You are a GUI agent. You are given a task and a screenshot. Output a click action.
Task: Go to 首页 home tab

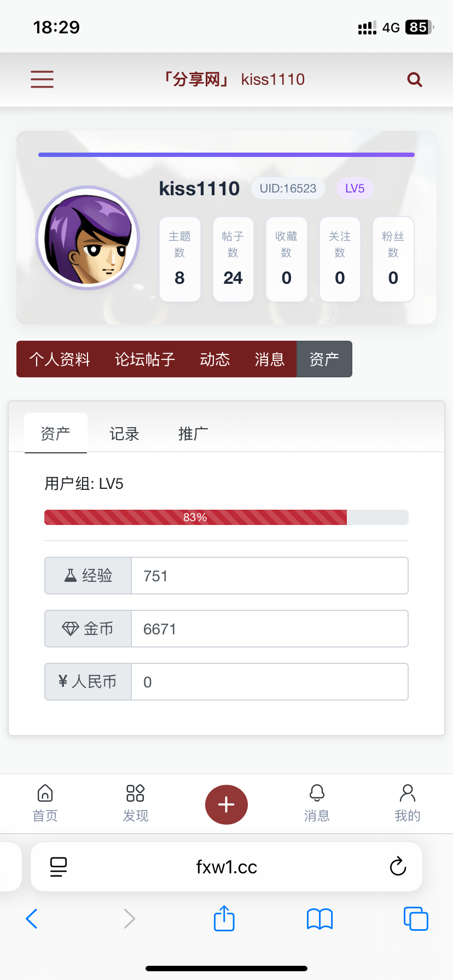[45, 803]
